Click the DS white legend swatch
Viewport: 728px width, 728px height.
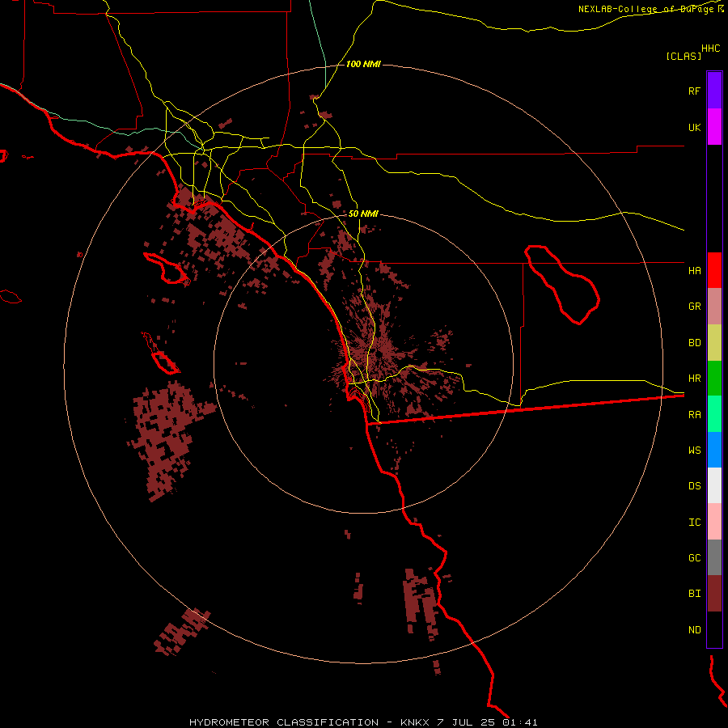[714, 485]
